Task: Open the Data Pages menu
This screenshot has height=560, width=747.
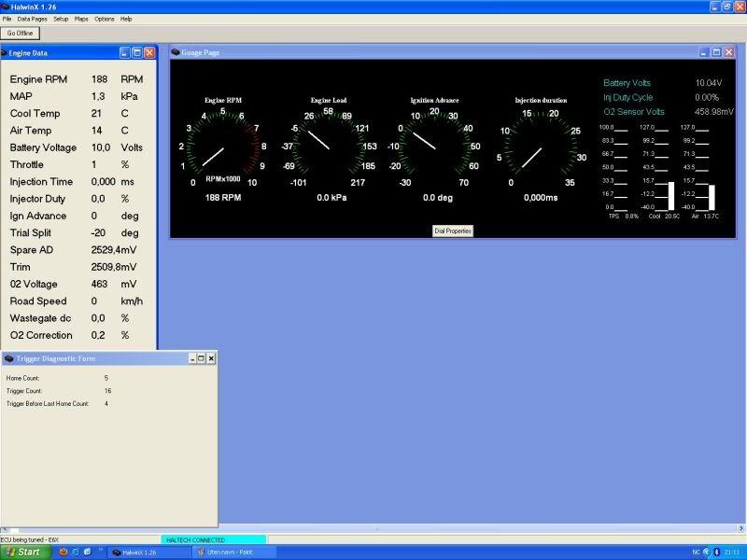Action: pyautogui.click(x=32, y=19)
